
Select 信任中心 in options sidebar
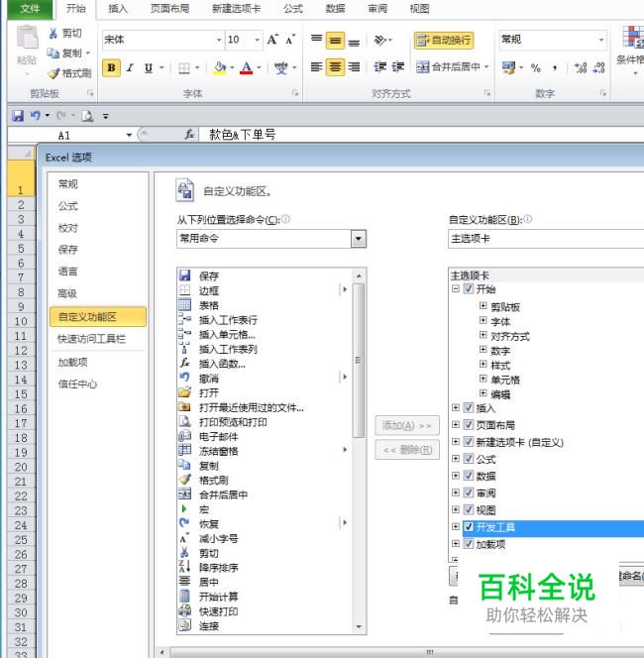point(77,384)
